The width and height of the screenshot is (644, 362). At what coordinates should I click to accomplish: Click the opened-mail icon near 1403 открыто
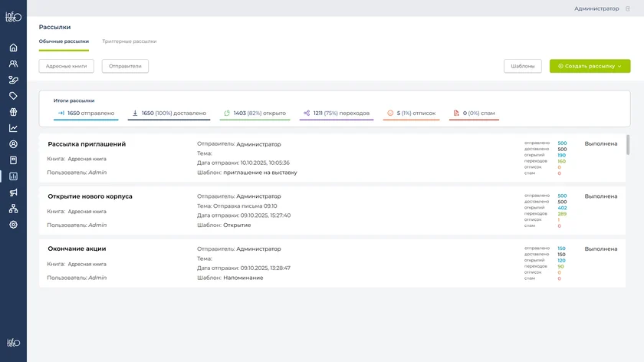(227, 113)
